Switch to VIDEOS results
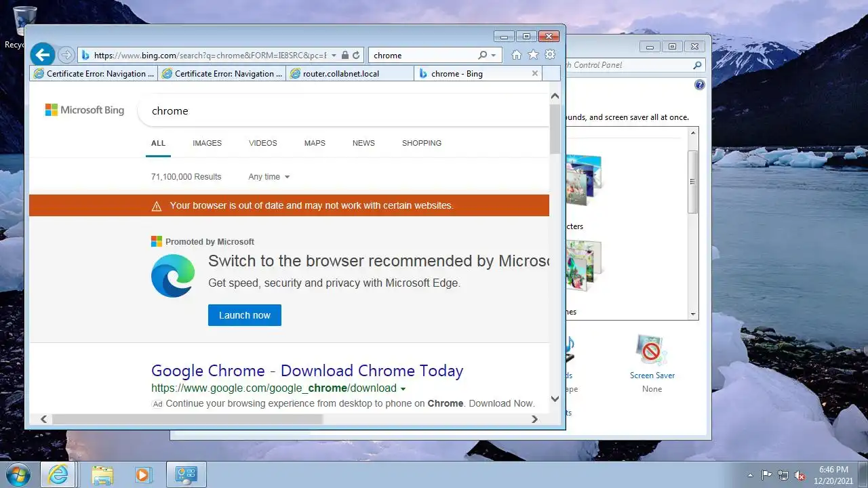868x488 pixels. 263,143
